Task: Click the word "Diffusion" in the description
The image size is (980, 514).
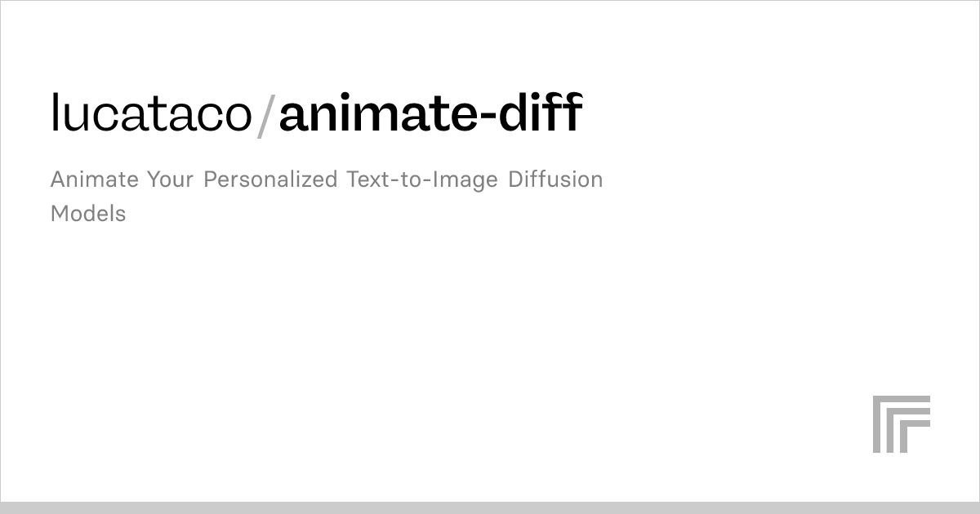Action: pyautogui.click(x=555, y=179)
